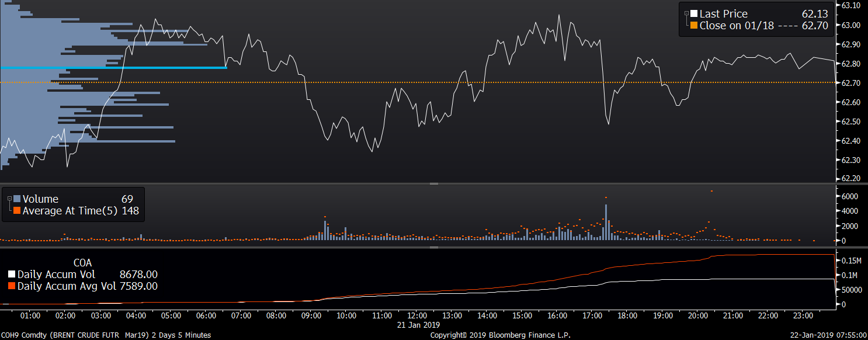Click the Volume value 69
The image size is (868, 340).
tap(127, 199)
